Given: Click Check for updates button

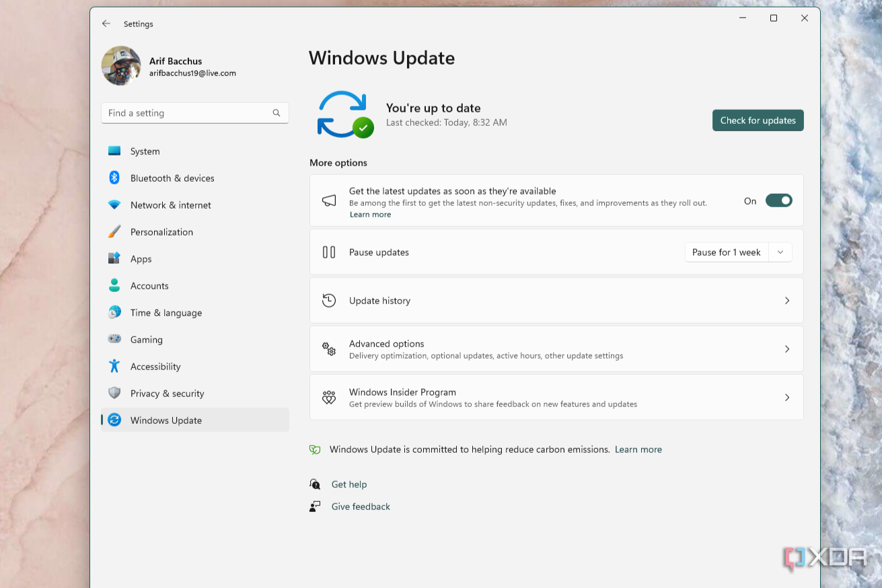Looking at the screenshot, I should pos(758,120).
